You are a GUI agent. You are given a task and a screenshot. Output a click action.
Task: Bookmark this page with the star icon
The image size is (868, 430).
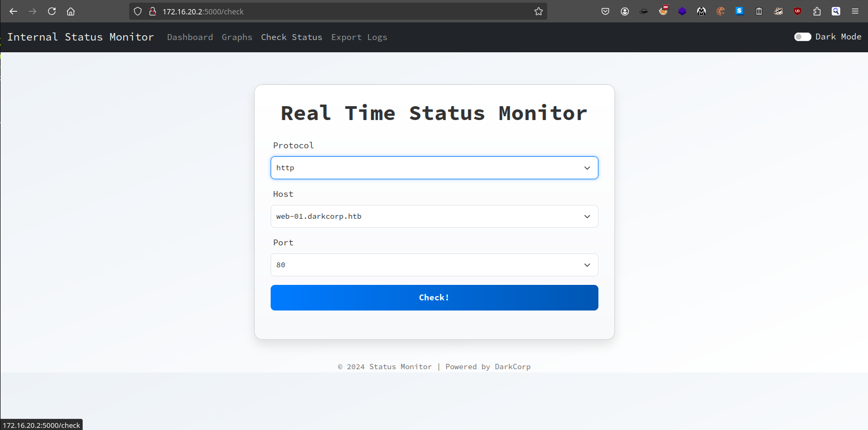tap(539, 11)
